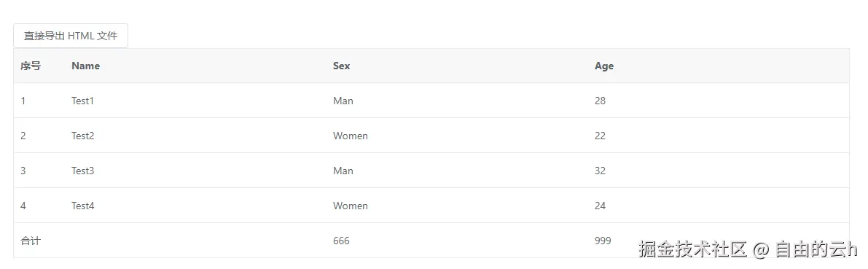This screenshot has height=269, width=868.
Task: Click the Sex column header
Action: click(342, 66)
